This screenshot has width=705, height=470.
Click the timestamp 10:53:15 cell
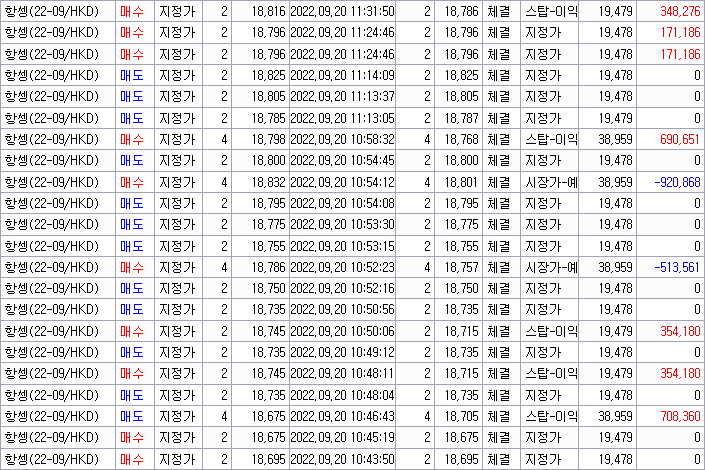click(342, 246)
